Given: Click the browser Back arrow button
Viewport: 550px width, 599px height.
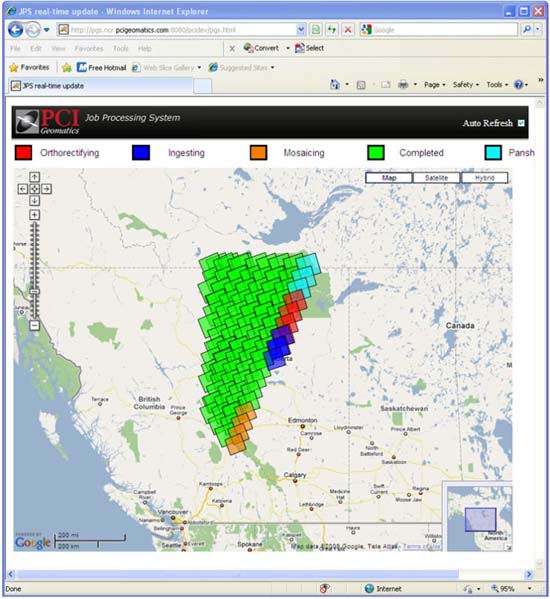Looking at the screenshot, I should coord(16,29).
